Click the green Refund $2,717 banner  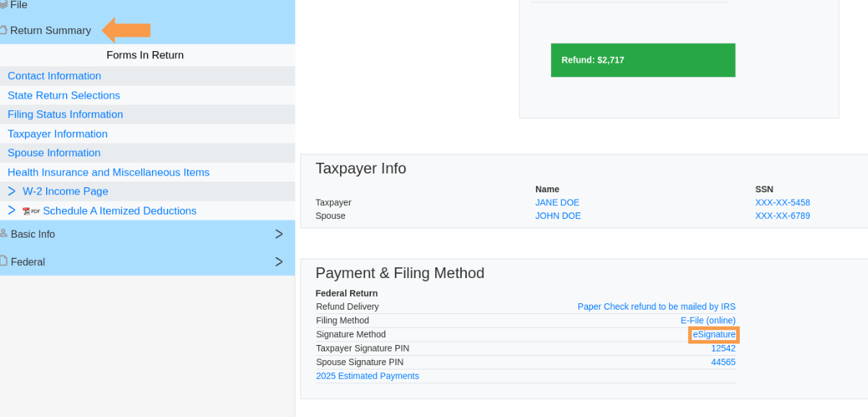pos(643,60)
